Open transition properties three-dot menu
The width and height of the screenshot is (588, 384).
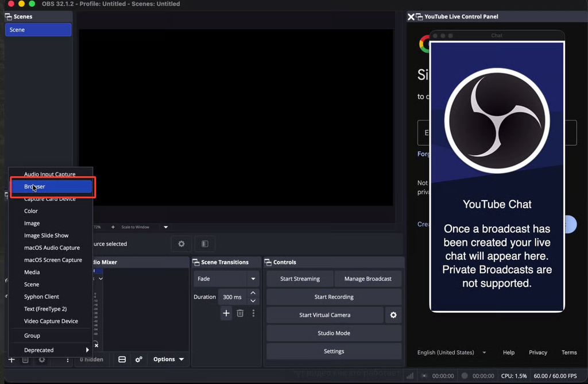click(253, 313)
